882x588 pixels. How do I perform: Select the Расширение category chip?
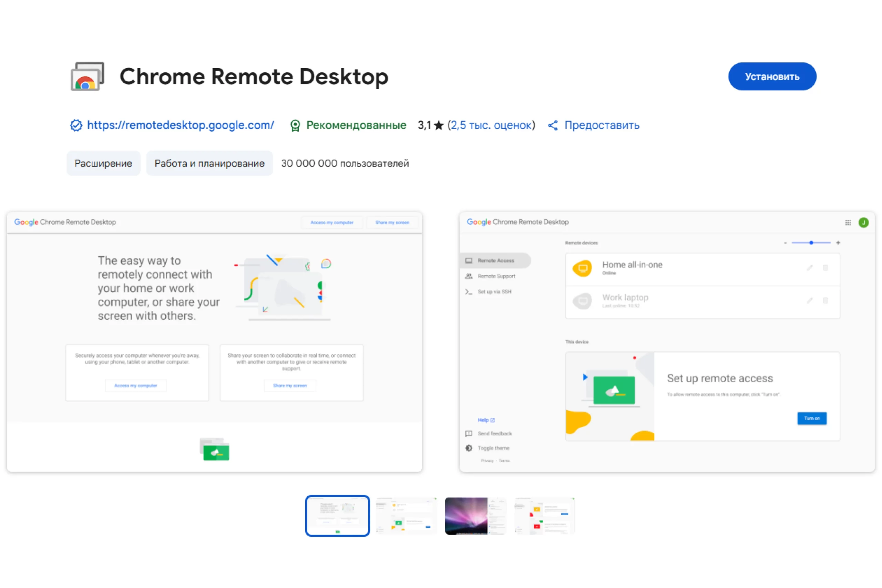coord(103,163)
